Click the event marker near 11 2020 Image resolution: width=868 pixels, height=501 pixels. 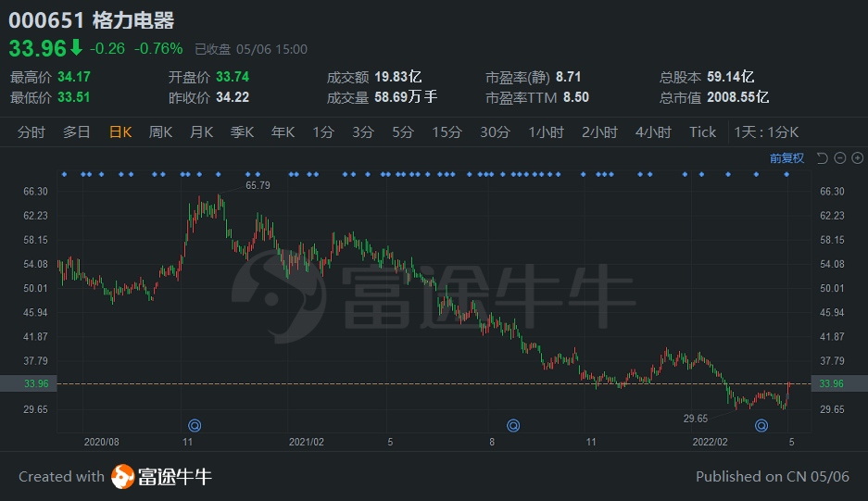(195, 425)
